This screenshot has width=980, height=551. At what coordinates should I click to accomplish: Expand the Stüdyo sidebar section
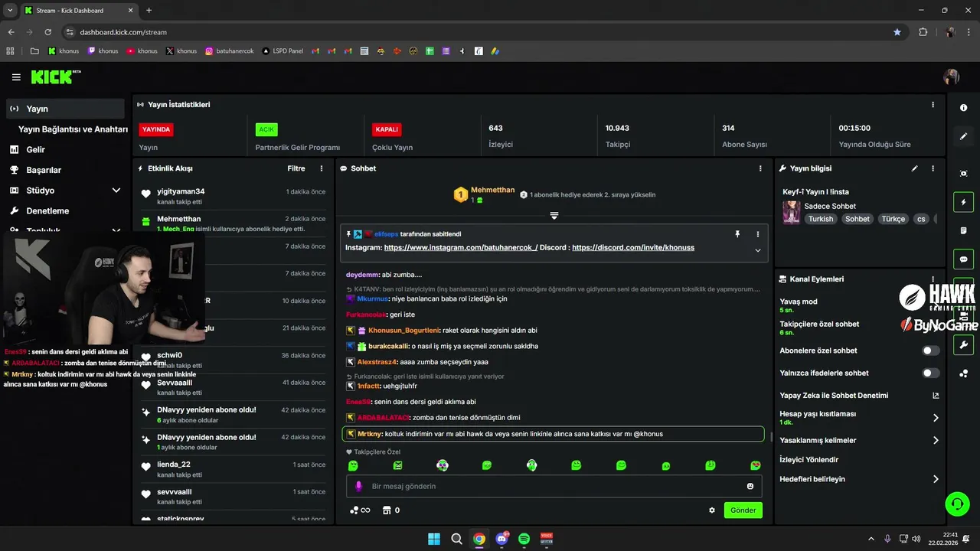click(116, 191)
